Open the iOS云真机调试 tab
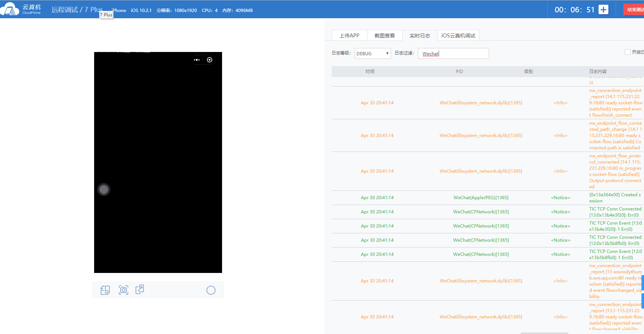The width and height of the screenshot is (644, 334). [x=458, y=35]
